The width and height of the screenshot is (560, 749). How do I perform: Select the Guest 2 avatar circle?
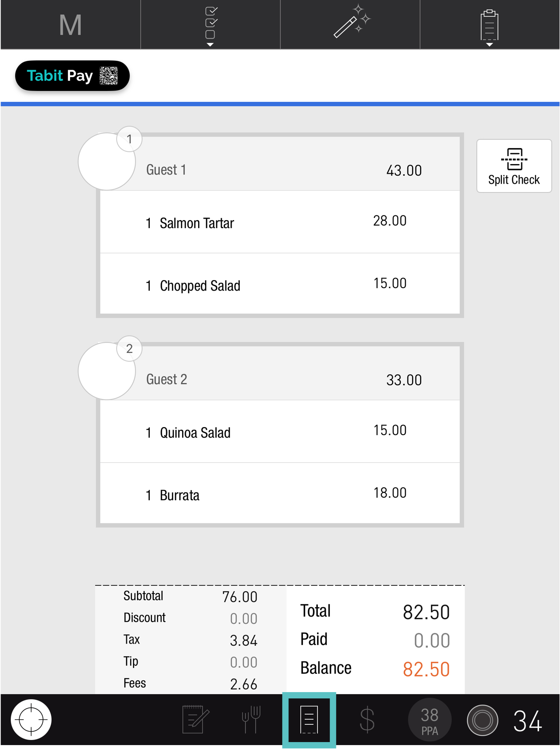[x=107, y=371]
